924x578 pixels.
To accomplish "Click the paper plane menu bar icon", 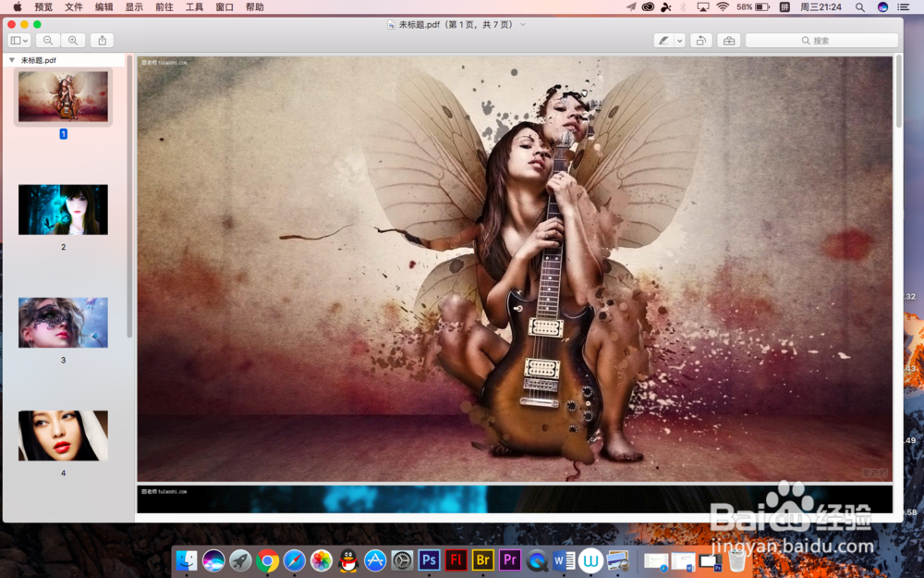I will tap(631, 7).
